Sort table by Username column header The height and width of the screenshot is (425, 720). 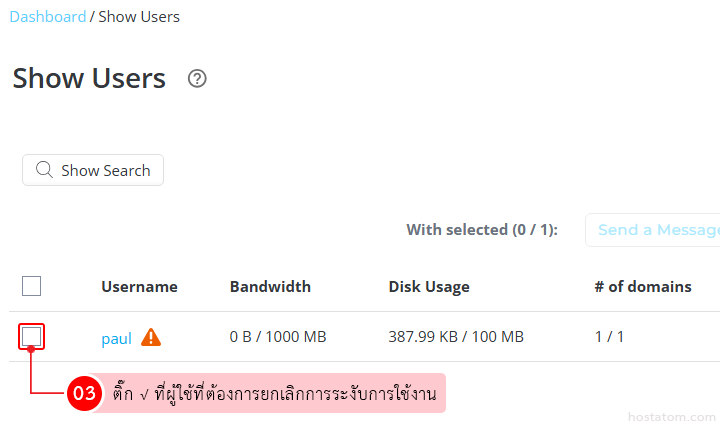[139, 287]
